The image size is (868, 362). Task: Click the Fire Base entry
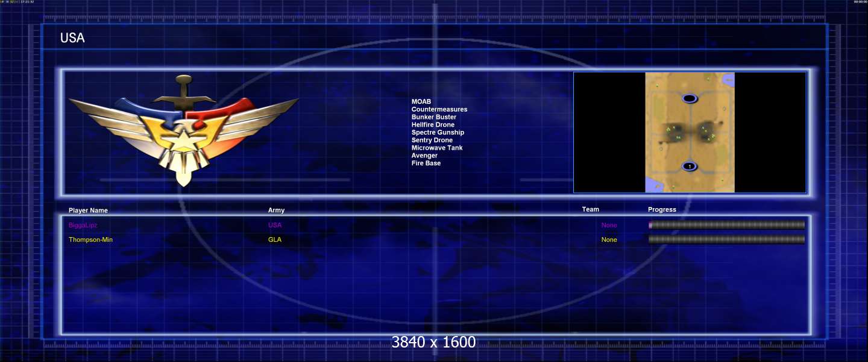click(x=426, y=164)
